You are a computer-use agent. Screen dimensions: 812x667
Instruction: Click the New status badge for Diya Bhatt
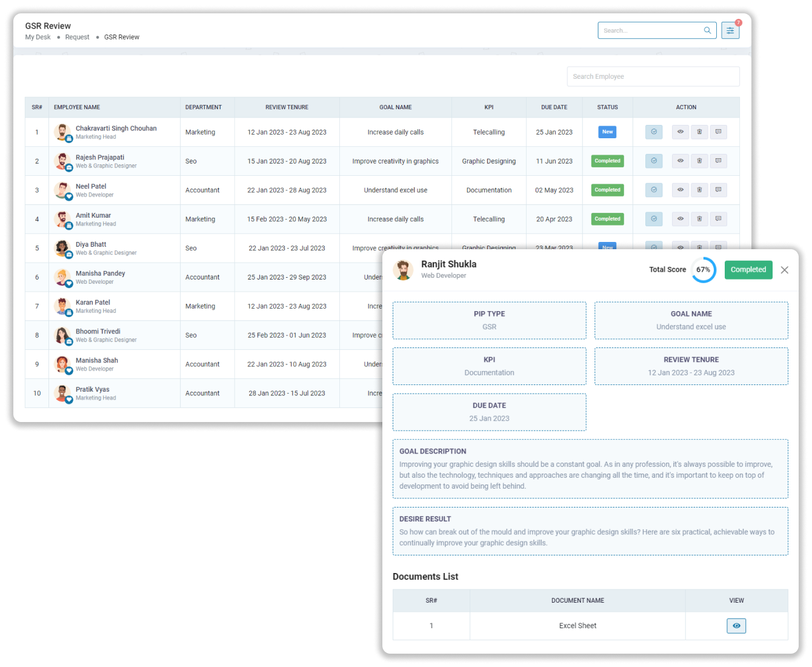coord(607,247)
